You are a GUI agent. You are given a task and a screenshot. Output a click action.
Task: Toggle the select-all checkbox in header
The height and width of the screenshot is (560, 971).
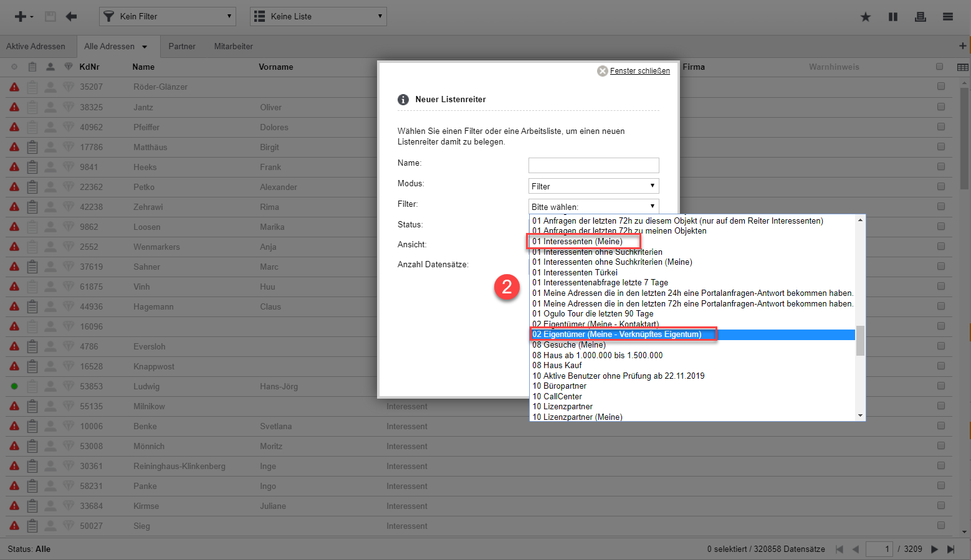pyautogui.click(x=940, y=67)
